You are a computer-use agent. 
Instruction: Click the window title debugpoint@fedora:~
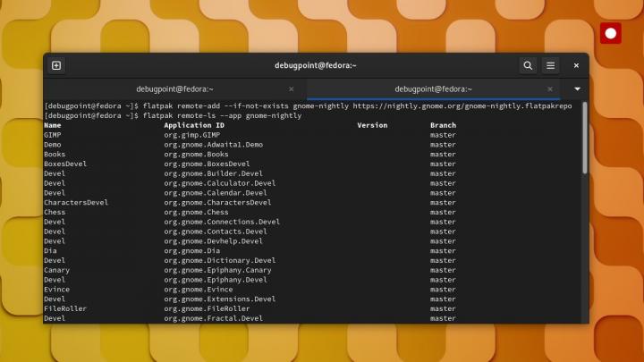tap(316, 65)
